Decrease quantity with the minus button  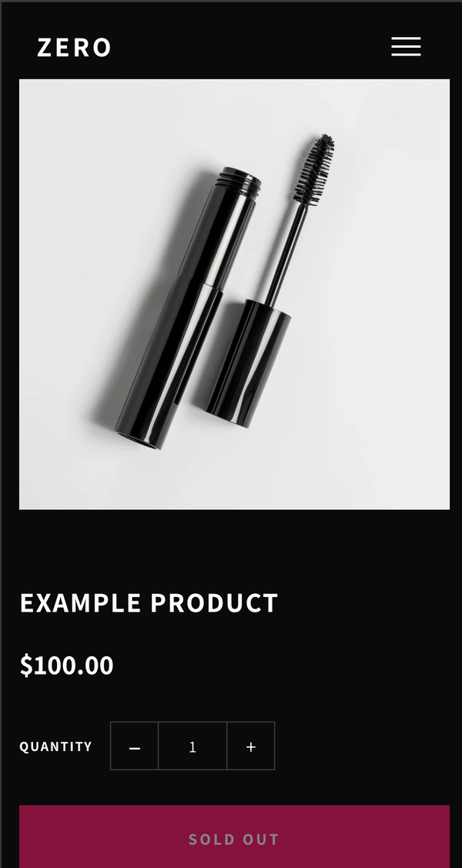coord(135,746)
